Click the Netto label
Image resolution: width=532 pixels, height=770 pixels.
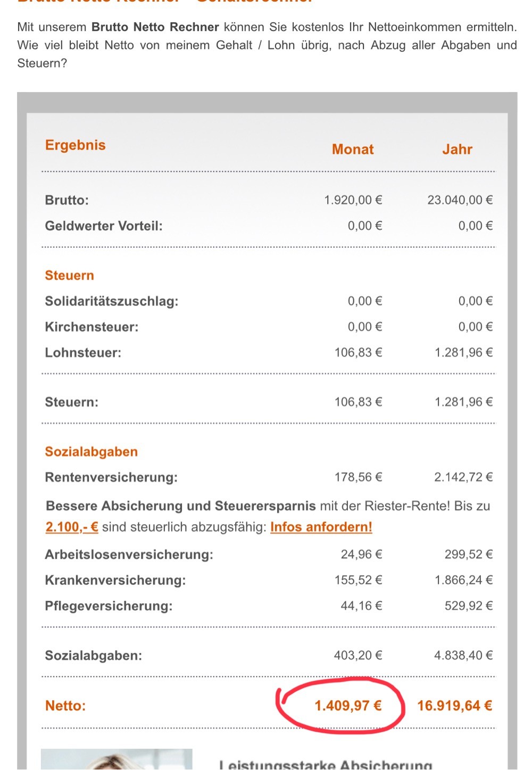click(65, 706)
